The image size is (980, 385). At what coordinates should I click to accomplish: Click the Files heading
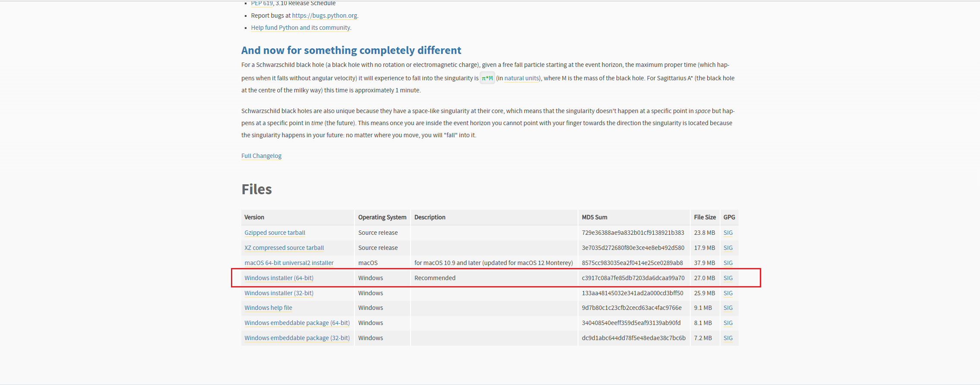(256, 189)
